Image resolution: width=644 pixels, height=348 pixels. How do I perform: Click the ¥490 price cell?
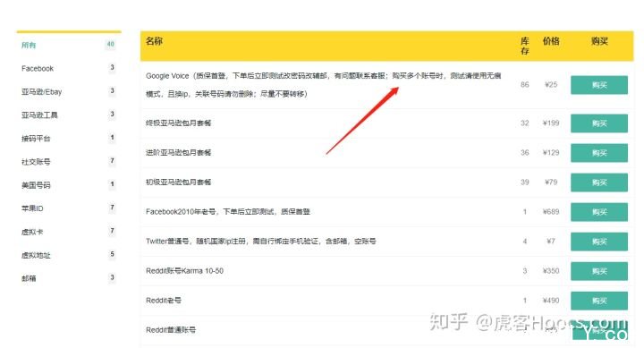click(551, 301)
